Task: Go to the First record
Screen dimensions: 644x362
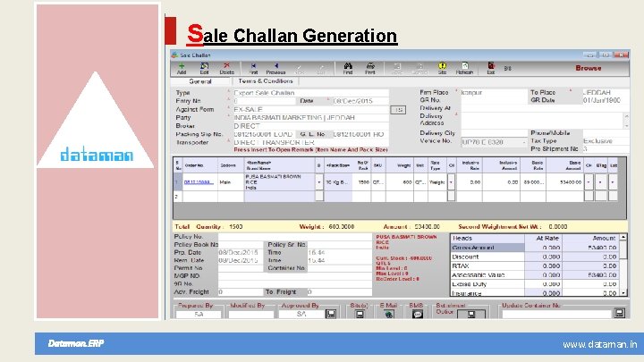Action: 253,69
